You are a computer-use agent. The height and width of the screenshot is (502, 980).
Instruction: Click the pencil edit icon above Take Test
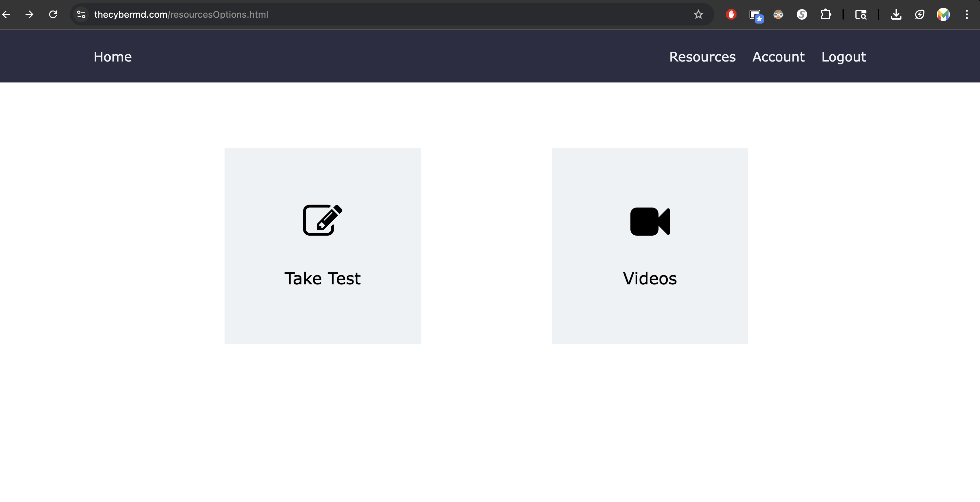coord(322,220)
